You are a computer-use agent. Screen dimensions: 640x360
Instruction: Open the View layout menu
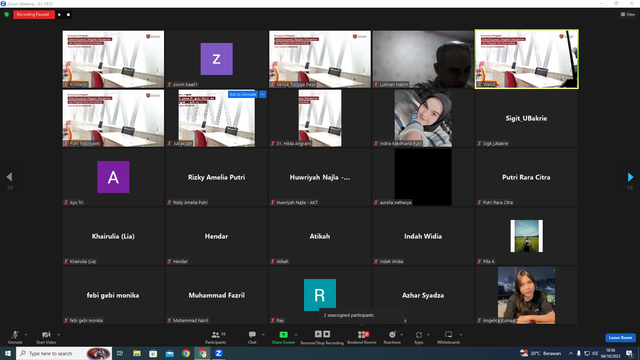pyautogui.click(x=628, y=14)
